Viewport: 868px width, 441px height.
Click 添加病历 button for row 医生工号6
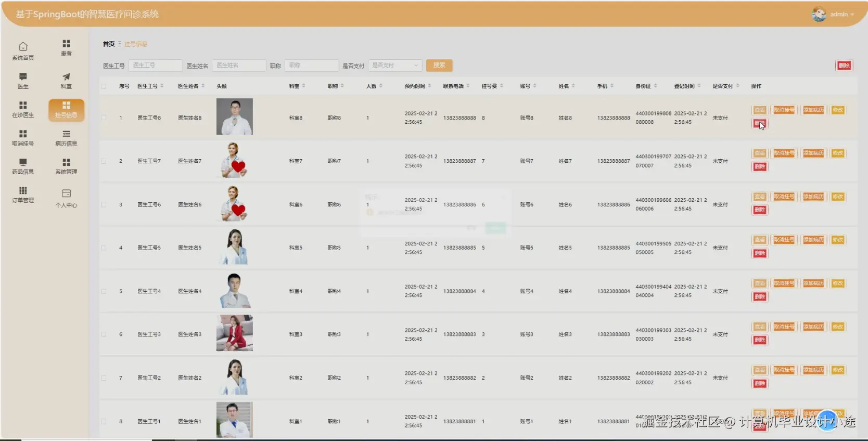pyautogui.click(x=813, y=197)
